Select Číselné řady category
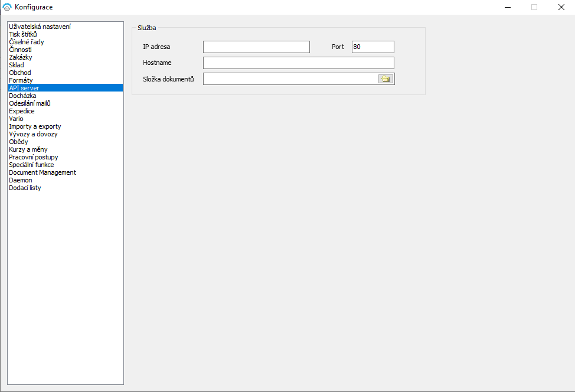575x392 pixels. point(66,42)
